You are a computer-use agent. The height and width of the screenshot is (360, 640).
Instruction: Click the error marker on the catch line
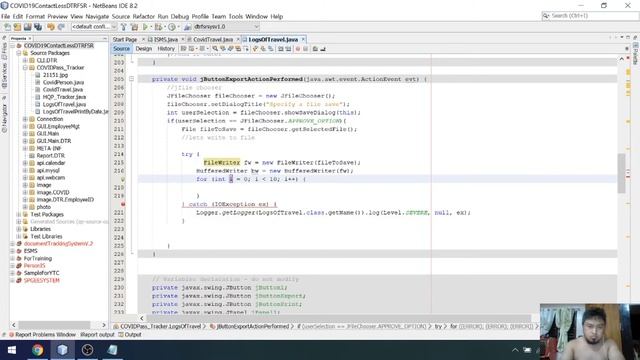122,204
